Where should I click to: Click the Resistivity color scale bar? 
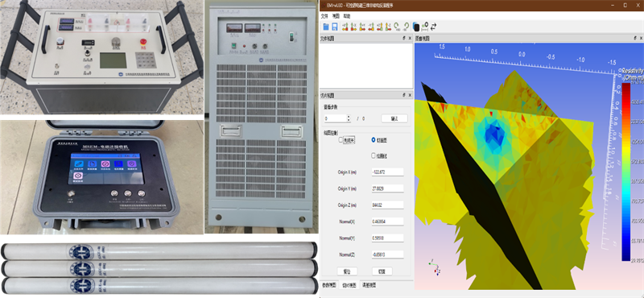(x=626, y=172)
